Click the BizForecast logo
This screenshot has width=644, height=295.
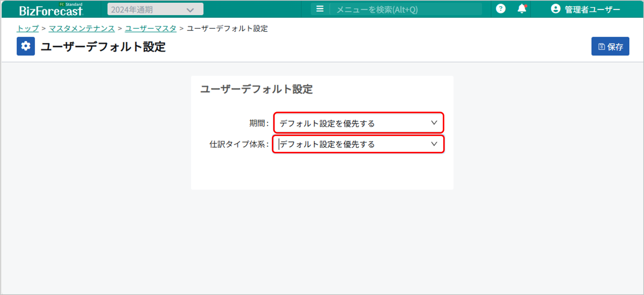click(x=51, y=10)
